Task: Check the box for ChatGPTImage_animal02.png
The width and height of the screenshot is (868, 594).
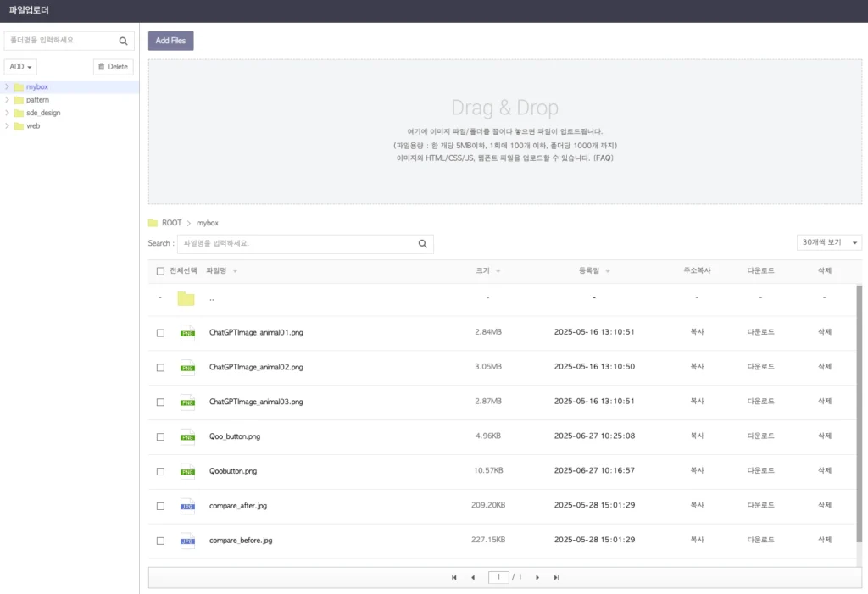Action: (160, 368)
